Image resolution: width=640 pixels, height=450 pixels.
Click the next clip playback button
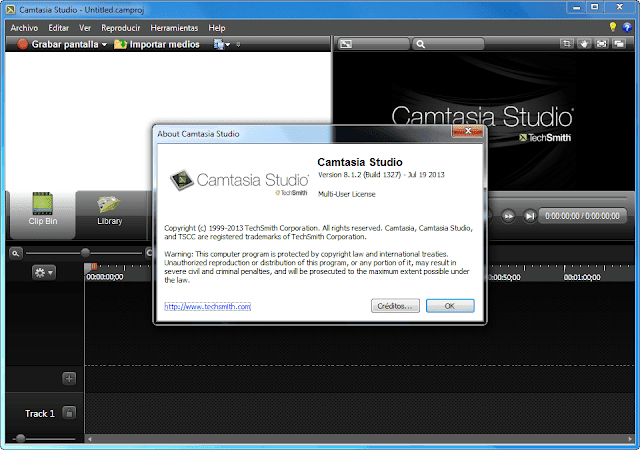pyautogui.click(x=529, y=216)
